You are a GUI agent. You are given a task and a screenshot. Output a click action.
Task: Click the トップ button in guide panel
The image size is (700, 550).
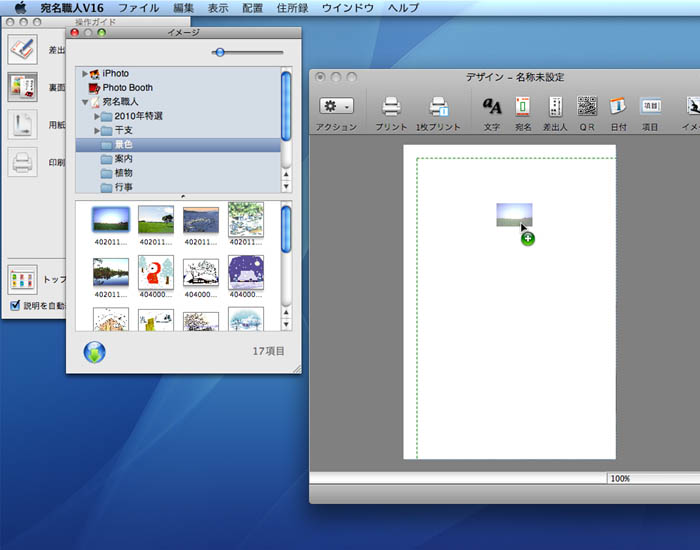(x=22, y=278)
